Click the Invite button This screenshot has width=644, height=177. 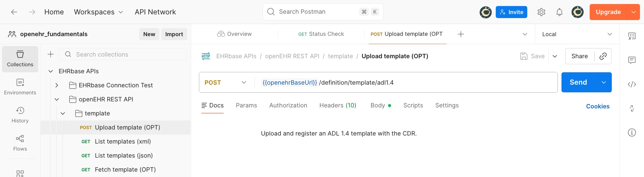pos(512,12)
